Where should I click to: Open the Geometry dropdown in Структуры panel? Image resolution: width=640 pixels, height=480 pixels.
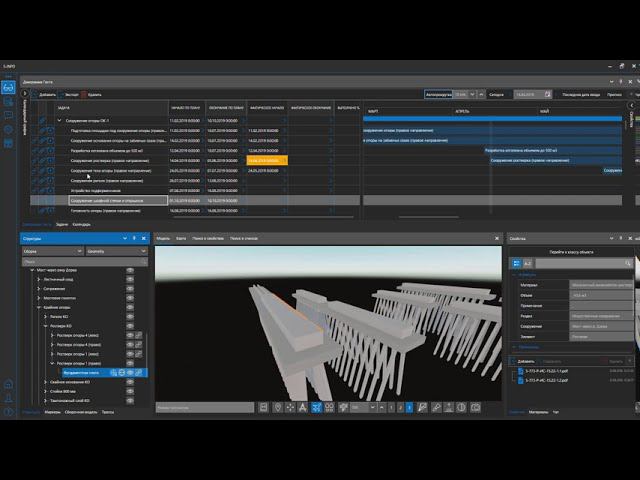tap(117, 251)
